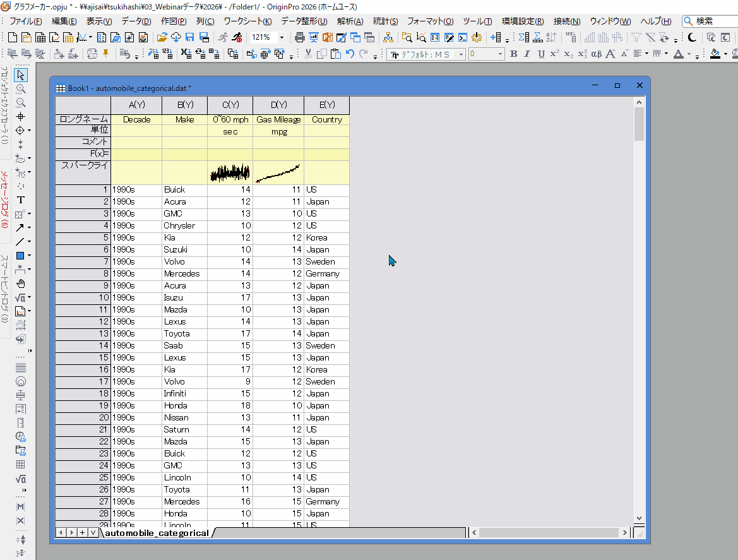Select the Zoom In magnifier tool
The height and width of the screenshot is (560, 738).
(21, 89)
